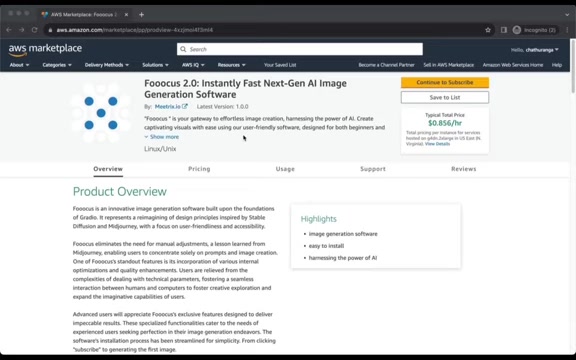Screen dimensions: 576x360
Task: Switch to the Support tab
Action: tap(373, 169)
